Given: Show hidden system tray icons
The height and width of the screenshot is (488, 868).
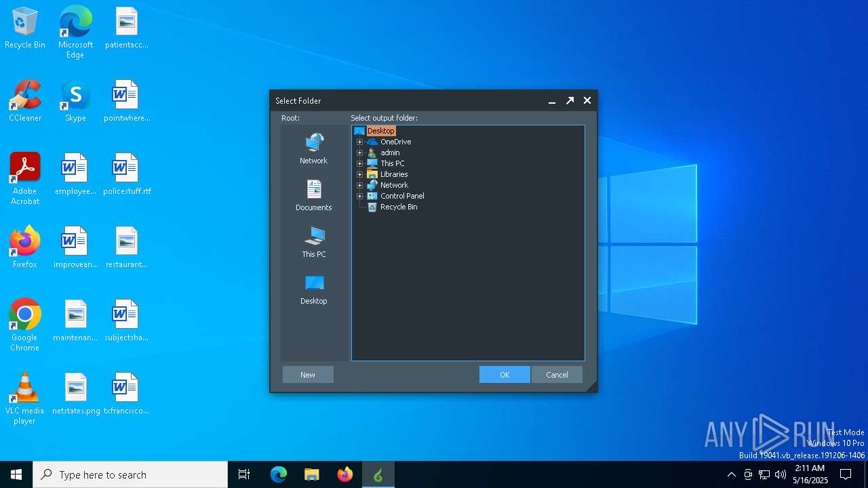Looking at the screenshot, I should click(x=731, y=474).
